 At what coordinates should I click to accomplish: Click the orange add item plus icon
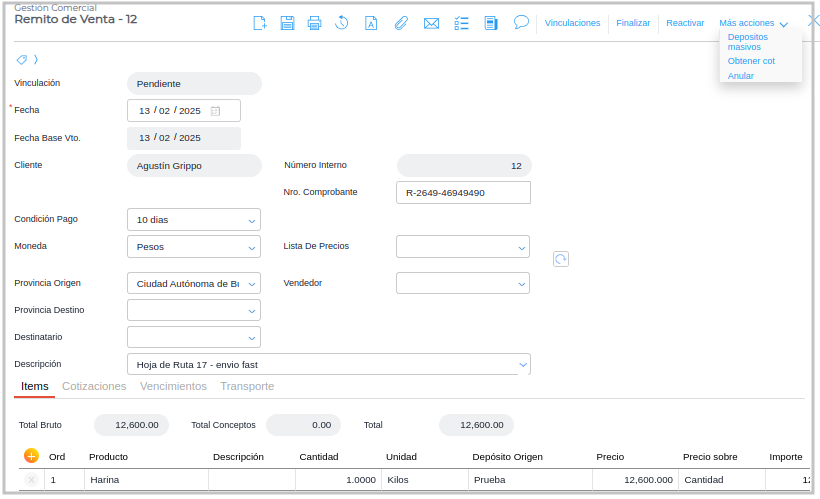coord(31,456)
